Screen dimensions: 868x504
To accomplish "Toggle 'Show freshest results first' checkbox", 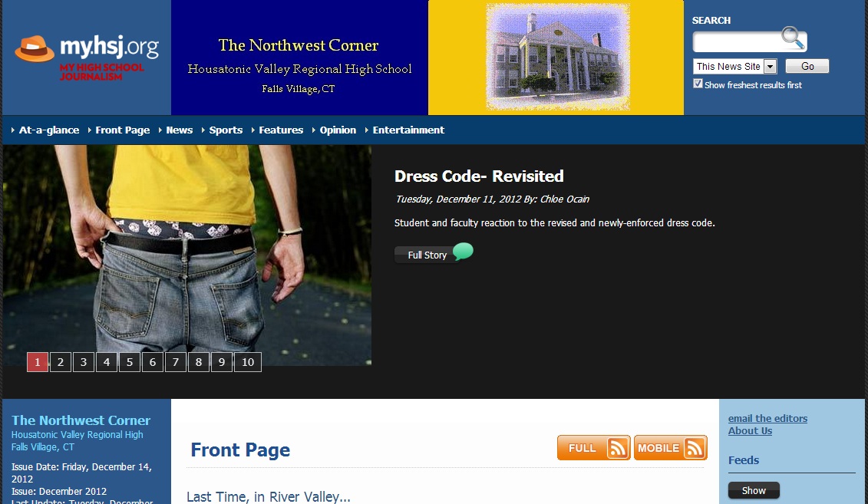I will click(698, 84).
